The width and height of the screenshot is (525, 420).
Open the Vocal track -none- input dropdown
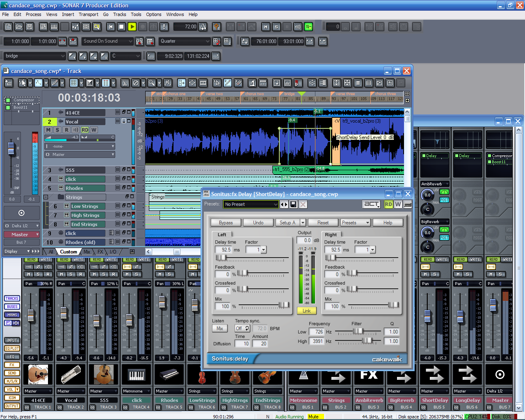click(80, 146)
